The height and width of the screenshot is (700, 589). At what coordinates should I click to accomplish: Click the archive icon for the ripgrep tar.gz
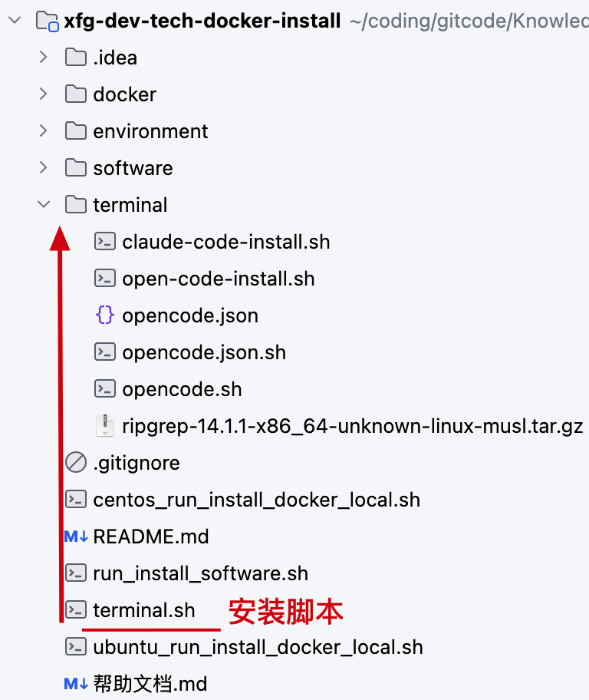(104, 426)
